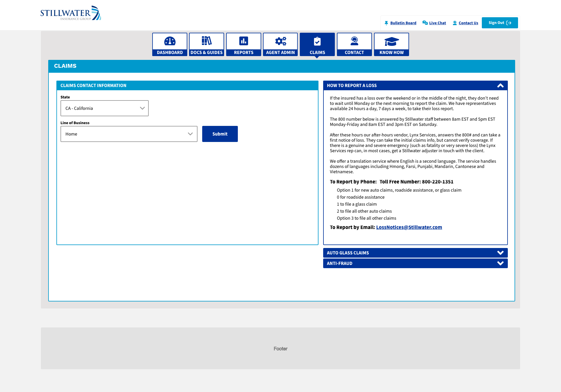Image resolution: width=561 pixels, height=392 pixels.
Task: Click the CLAIMS CONTACT INFORMATION panel heading
Action: pos(93,86)
